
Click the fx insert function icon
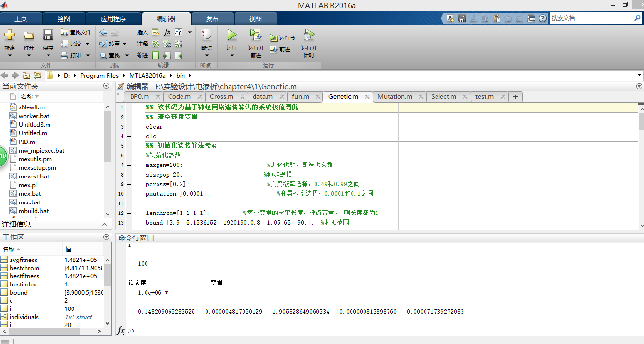click(167, 32)
